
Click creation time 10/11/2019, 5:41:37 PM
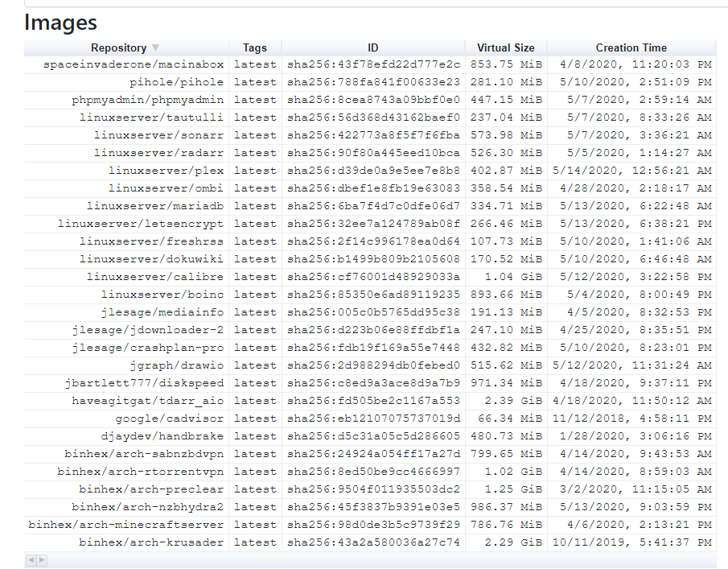click(x=632, y=542)
